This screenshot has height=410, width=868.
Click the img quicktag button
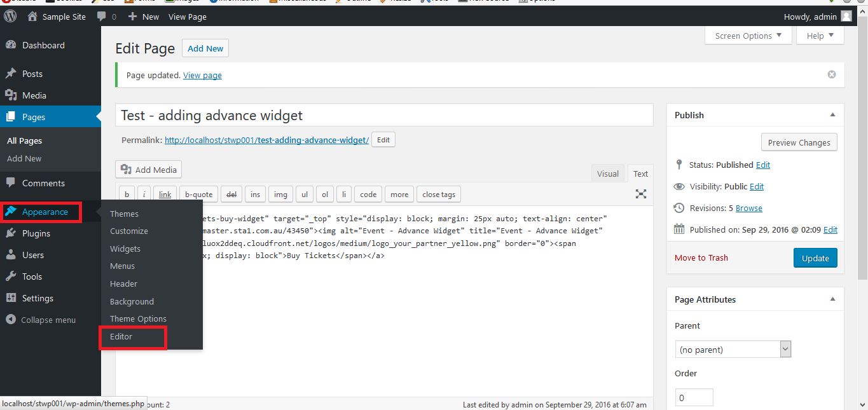click(x=280, y=195)
